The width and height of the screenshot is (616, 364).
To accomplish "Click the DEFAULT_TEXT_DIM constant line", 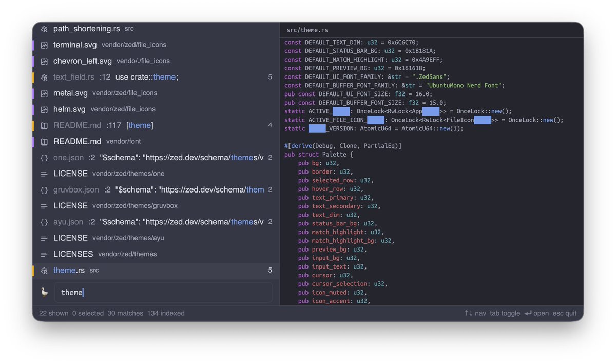I will (x=352, y=42).
